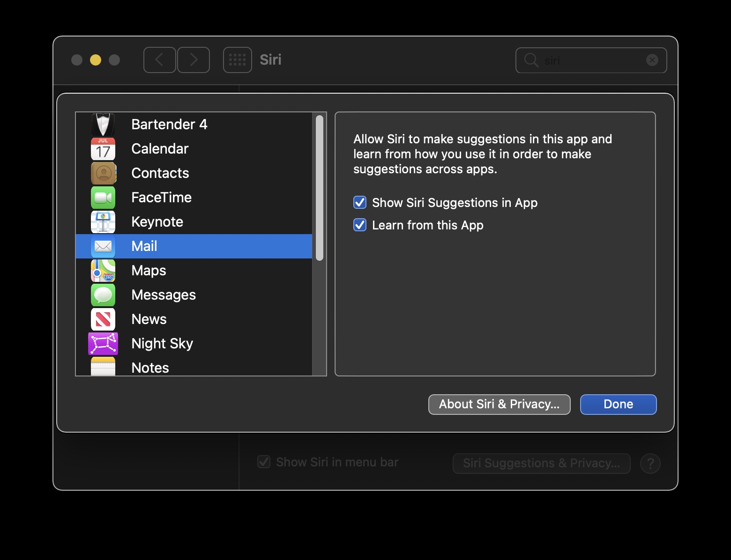Screen dimensions: 731x560
Task: Click the siri search field
Action: click(x=591, y=60)
